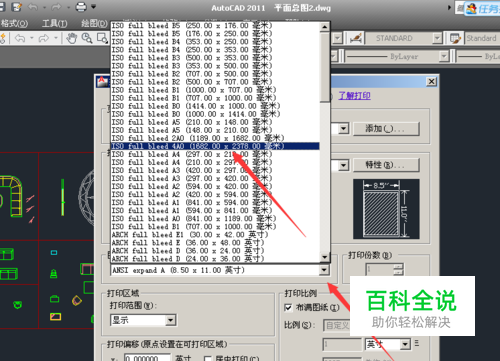Click the Redo icon in the standard toolbar

(x=44, y=38)
